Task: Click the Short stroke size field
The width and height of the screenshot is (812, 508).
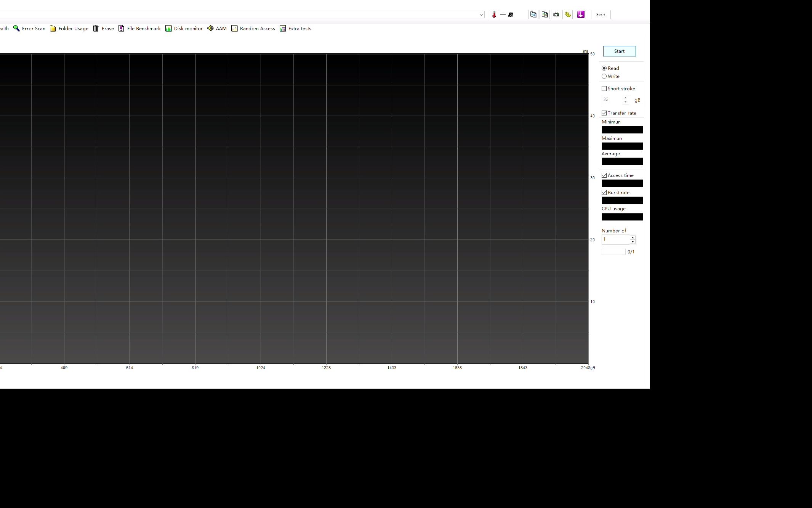Action: coord(612,100)
